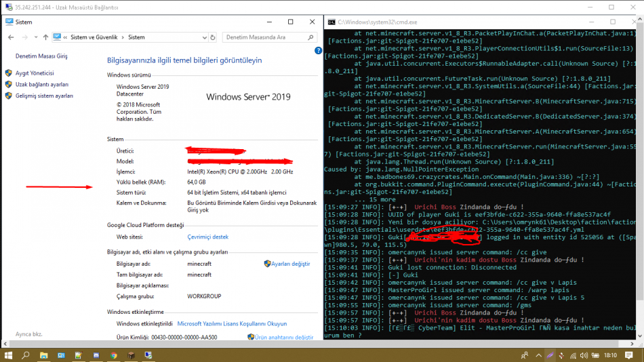Click Ayarları değiştir for computer name
Viewport: 644px width, 362px height.
click(290, 264)
